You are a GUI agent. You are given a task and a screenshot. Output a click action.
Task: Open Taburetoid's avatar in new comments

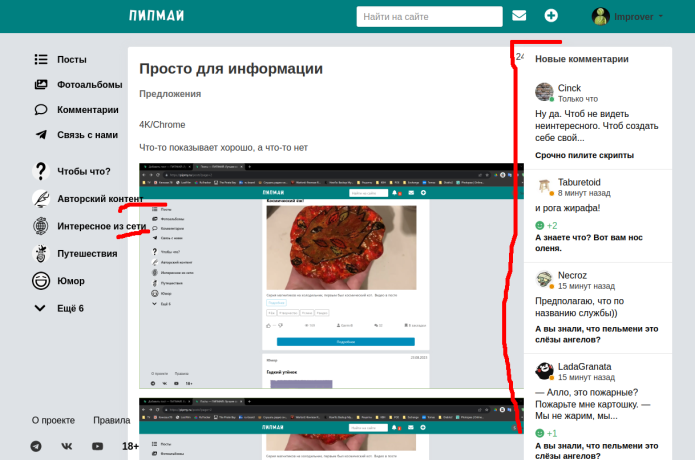pyautogui.click(x=544, y=186)
